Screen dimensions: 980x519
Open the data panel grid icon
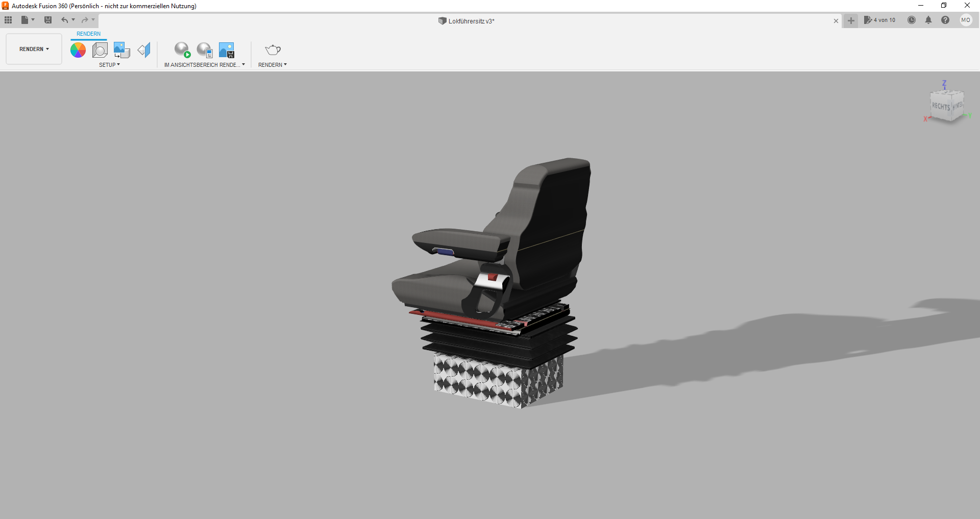[x=8, y=20]
